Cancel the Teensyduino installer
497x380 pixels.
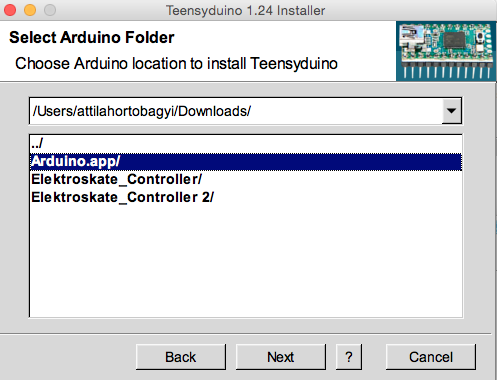pos(431,357)
